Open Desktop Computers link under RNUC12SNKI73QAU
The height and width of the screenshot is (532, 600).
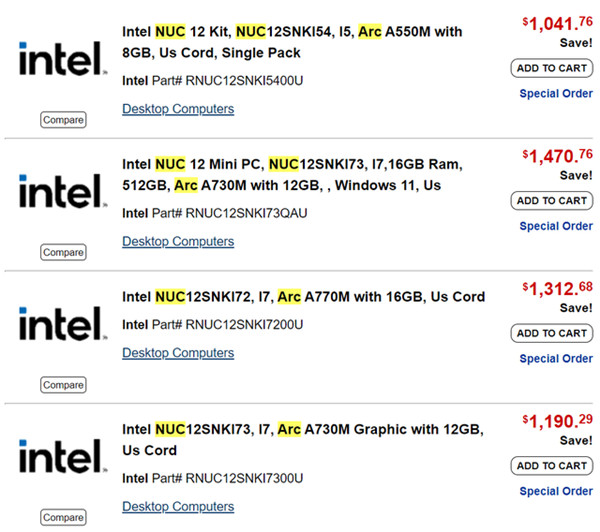pos(178,241)
